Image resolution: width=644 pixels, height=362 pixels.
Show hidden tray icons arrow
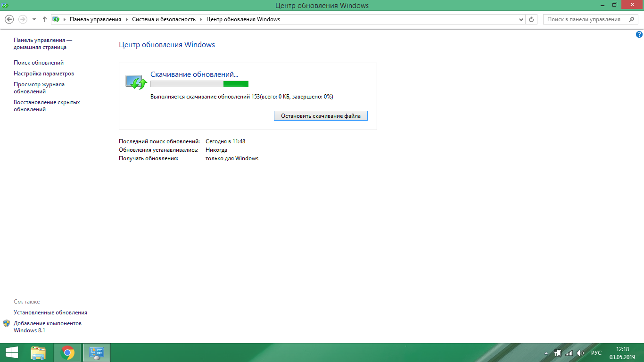point(546,353)
